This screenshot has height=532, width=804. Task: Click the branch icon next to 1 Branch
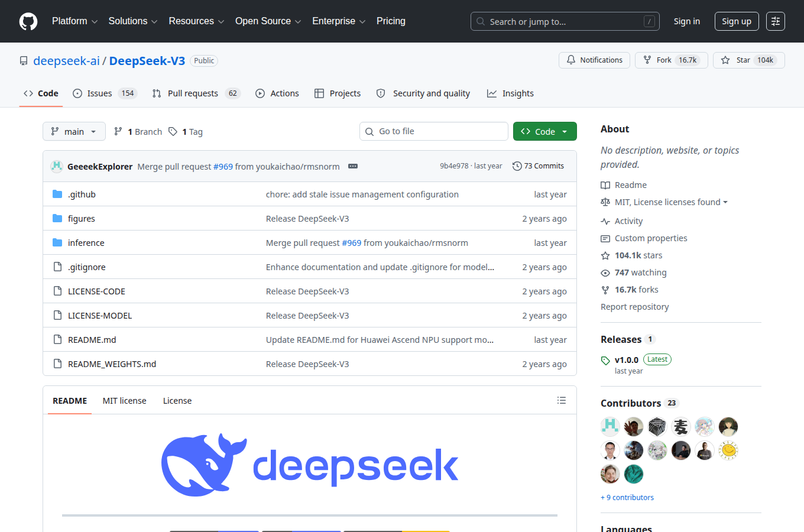pyautogui.click(x=118, y=131)
